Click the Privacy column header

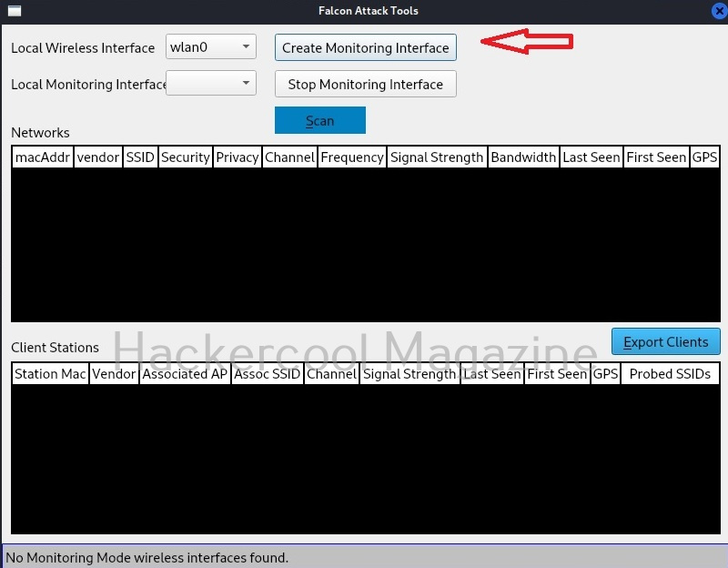[x=238, y=157]
